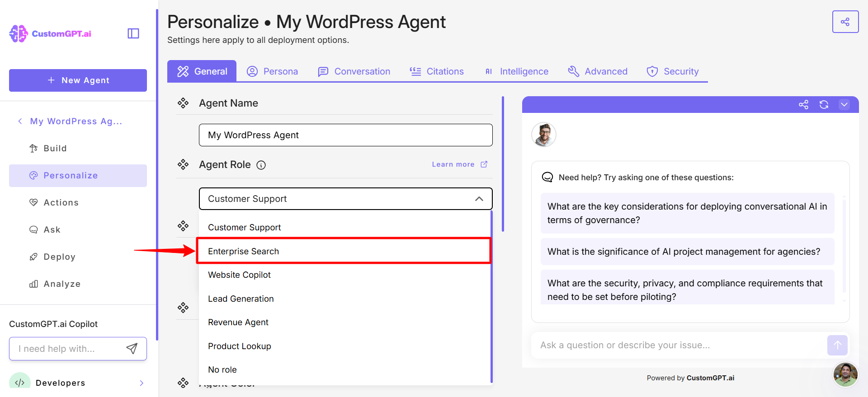The width and height of the screenshot is (868, 397).
Task: Click the up-arrow send button in chat
Action: click(x=837, y=345)
